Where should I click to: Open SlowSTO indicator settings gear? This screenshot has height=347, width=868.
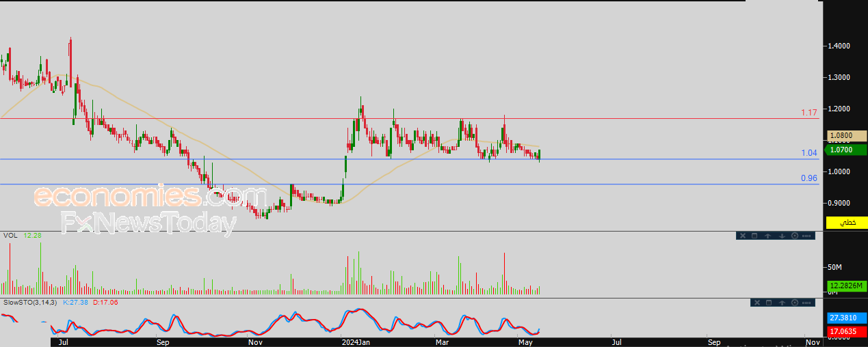point(795,303)
